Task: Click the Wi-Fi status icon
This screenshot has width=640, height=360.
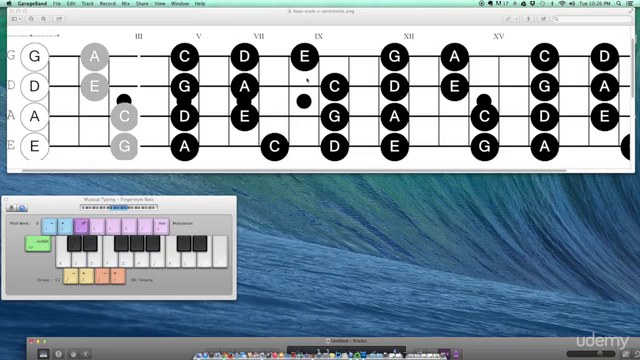Action: click(x=562, y=3)
